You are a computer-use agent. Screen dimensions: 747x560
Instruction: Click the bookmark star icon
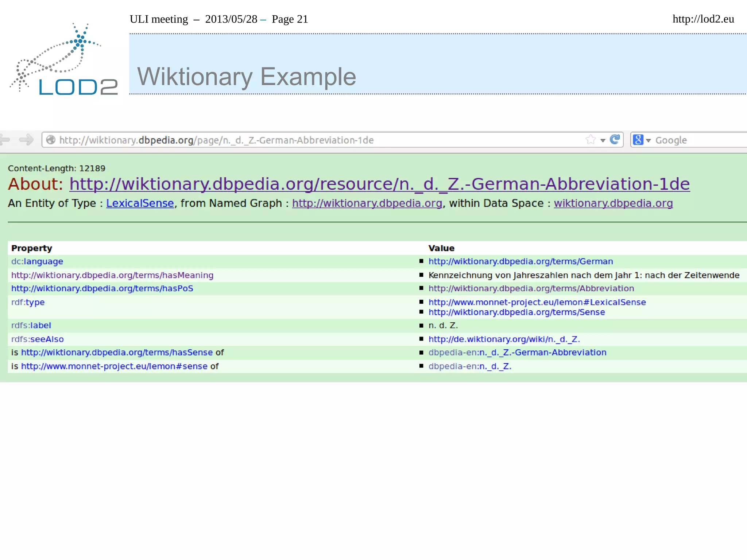point(591,140)
